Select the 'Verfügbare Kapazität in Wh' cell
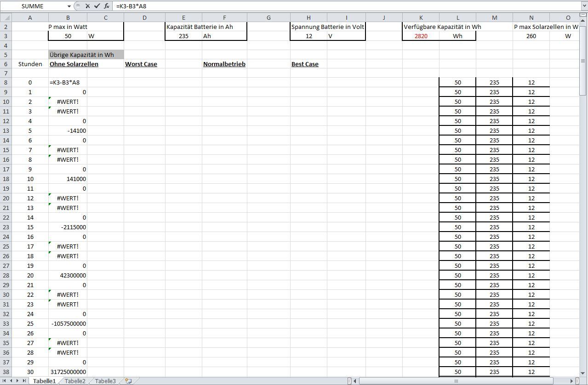 pyautogui.click(x=421, y=27)
